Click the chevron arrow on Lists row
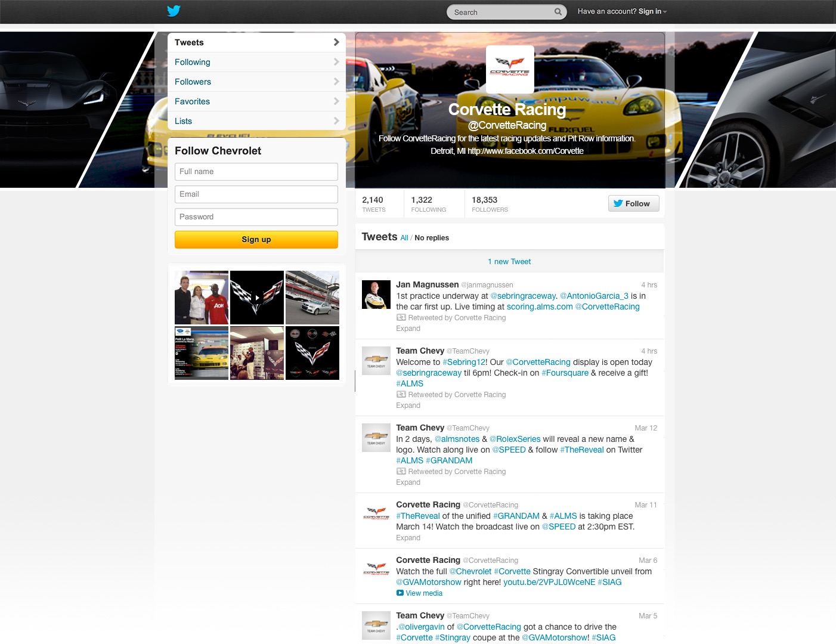This screenshot has width=836, height=644. (336, 121)
